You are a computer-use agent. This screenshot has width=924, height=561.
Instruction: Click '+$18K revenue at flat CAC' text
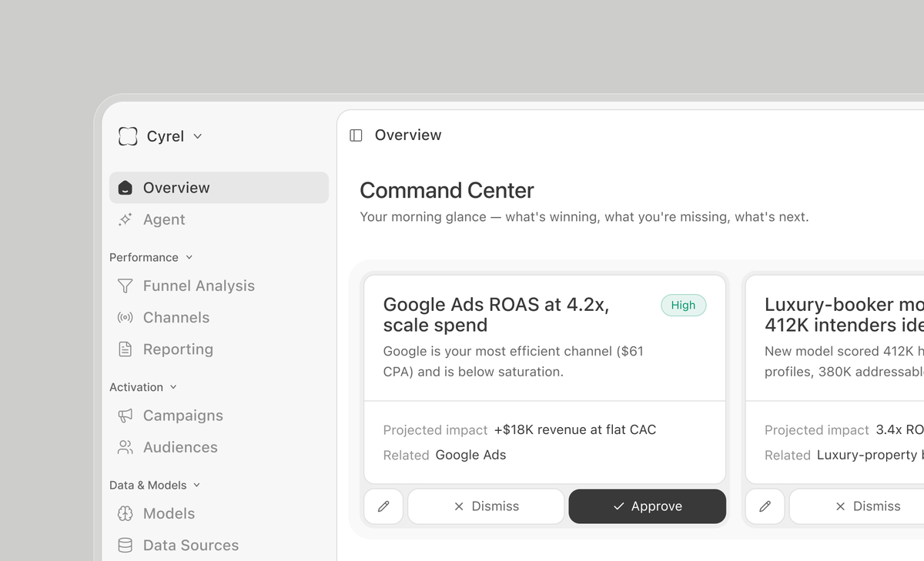coord(575,429)
